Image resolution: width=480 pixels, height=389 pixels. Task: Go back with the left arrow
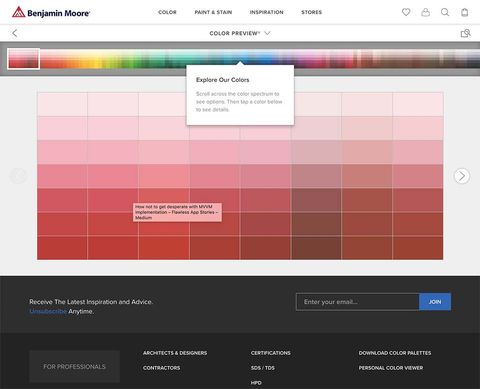click(x=15, y=33)
